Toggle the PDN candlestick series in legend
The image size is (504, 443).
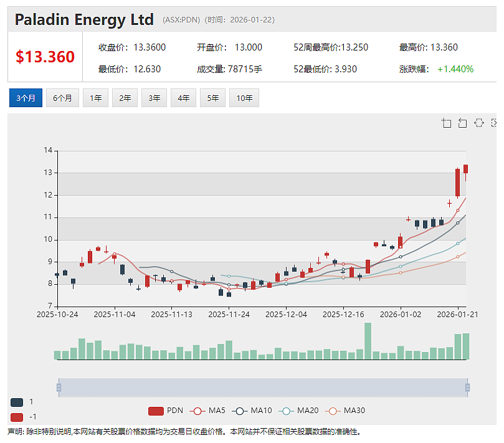click(166, 411)
